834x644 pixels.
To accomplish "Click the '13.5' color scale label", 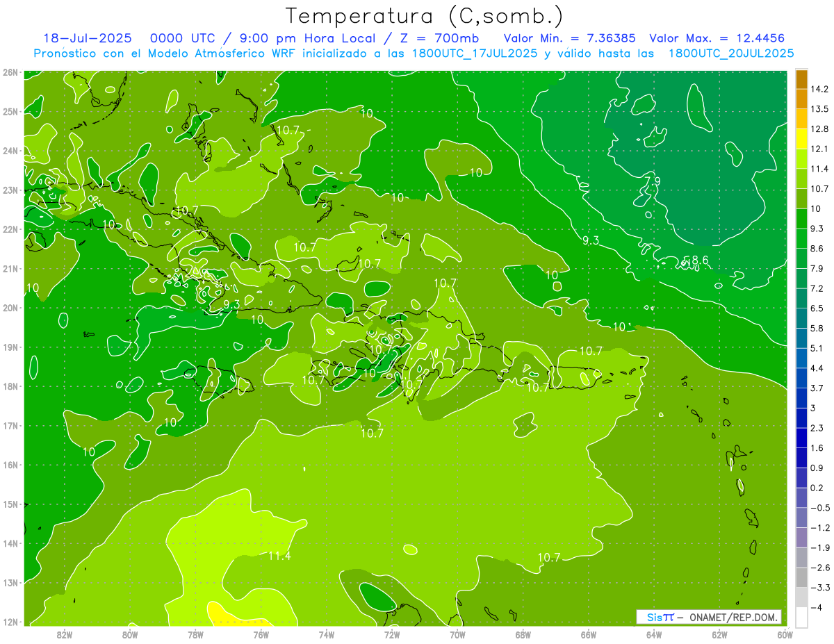I will 819,109.
